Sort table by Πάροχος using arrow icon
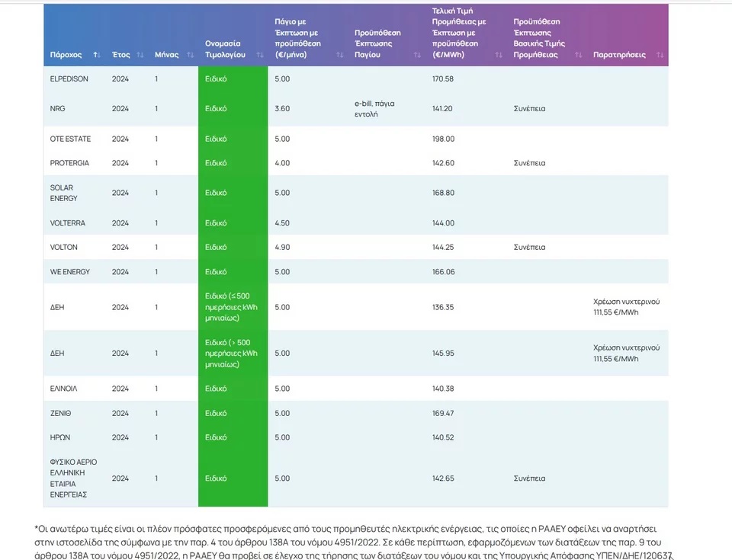The height and width of the screenshot is (560, 732). [97, 55]
